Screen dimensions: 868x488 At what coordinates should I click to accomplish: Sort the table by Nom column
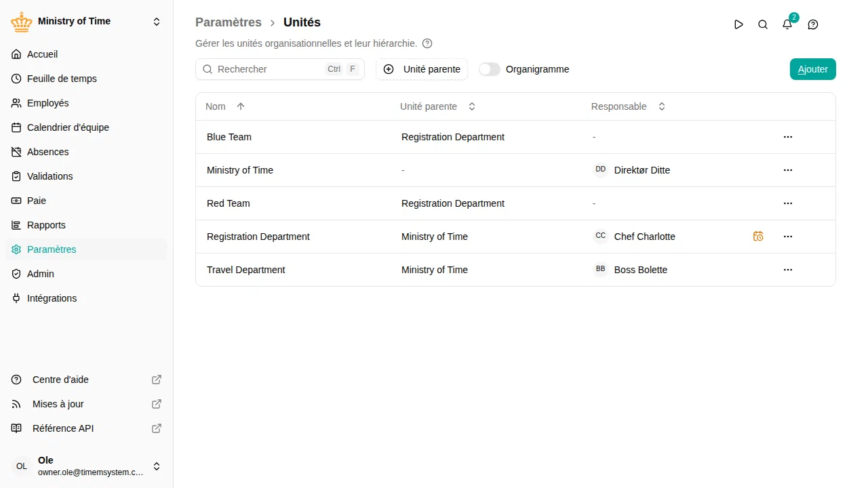pyautogui.click(x=225, y=106)
